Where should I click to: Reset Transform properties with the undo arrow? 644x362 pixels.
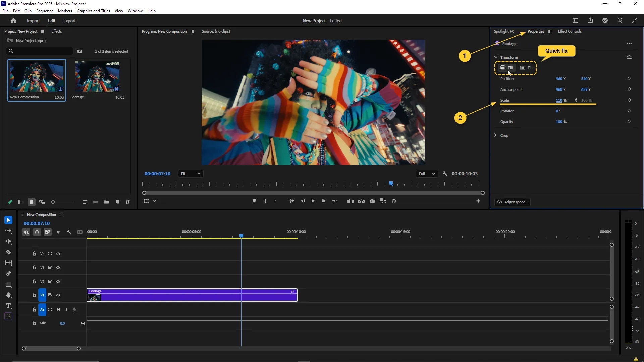point(629,57)
